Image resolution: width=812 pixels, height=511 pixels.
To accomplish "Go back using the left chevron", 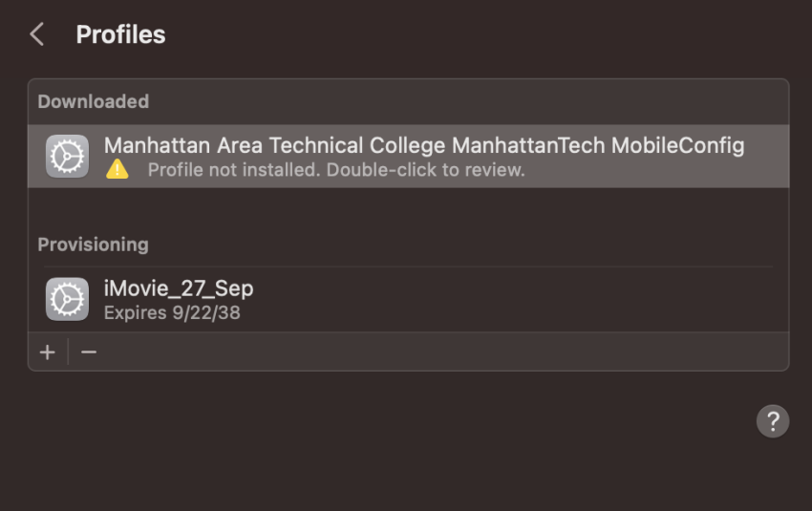I will point(36,34).
